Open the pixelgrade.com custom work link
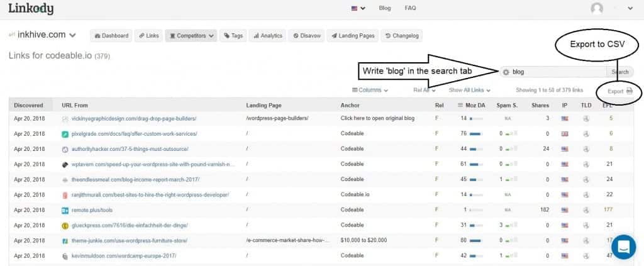Viewport: 644px width, 266px height. (135, 133)
